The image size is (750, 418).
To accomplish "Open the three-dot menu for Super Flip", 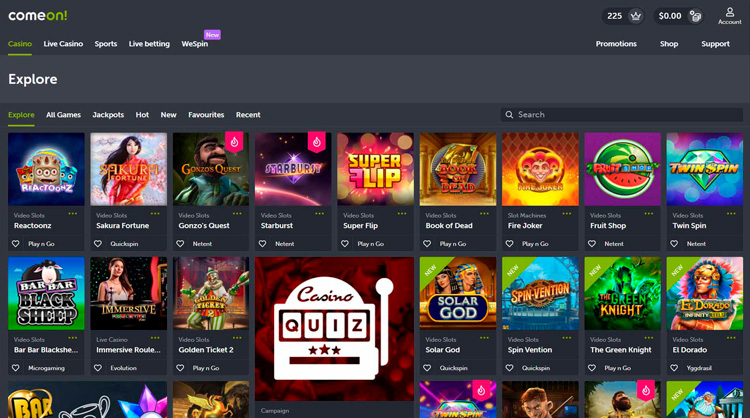I will pos(403,214).
